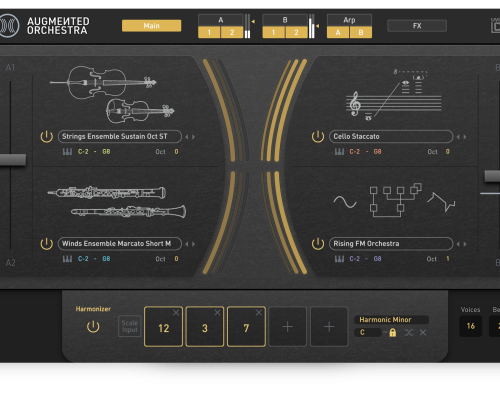Click keyboard range icon under Strings Ensemble
500x400 pixels.
(67, 152)
